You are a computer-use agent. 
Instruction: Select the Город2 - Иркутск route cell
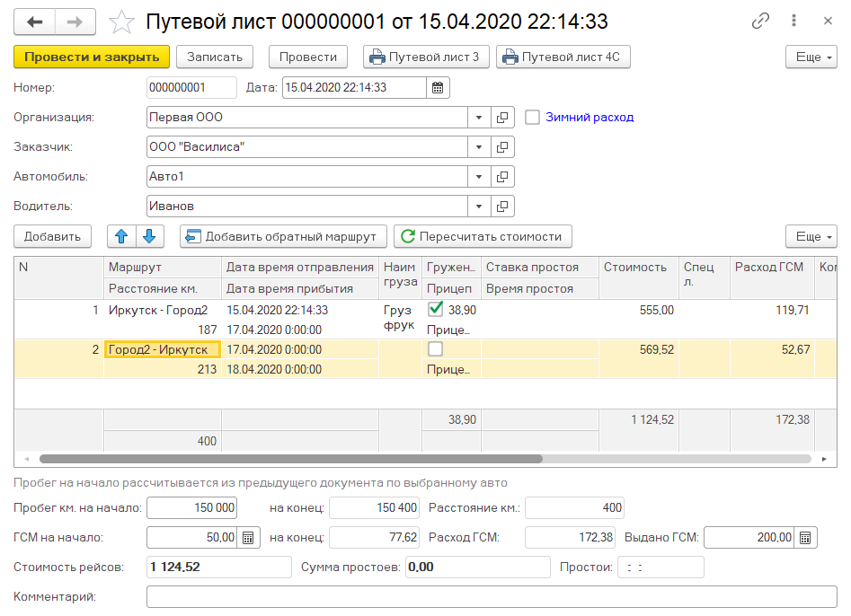pos(163,349)
